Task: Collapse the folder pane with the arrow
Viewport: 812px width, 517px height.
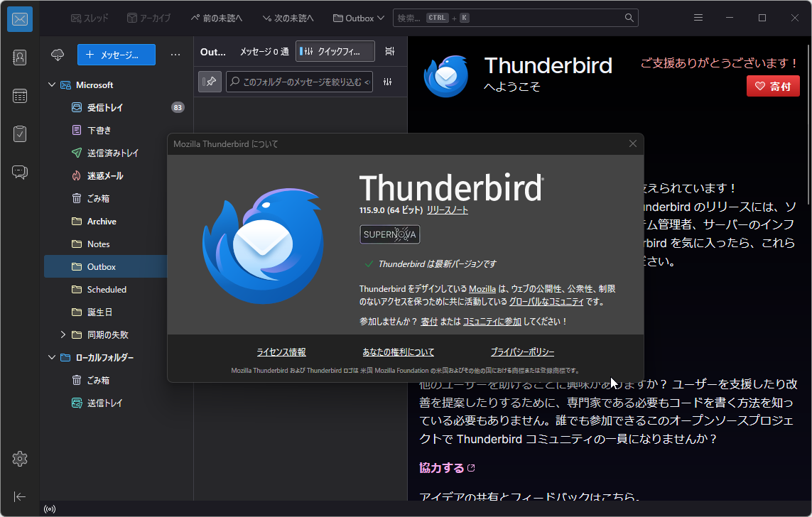Action: (19, 496)
